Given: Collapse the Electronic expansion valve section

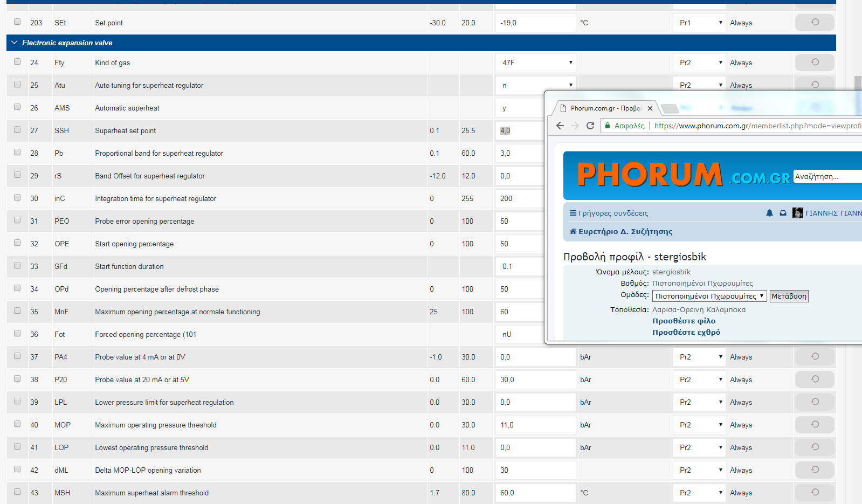Looking at the screenshot, I should (15, 43).
